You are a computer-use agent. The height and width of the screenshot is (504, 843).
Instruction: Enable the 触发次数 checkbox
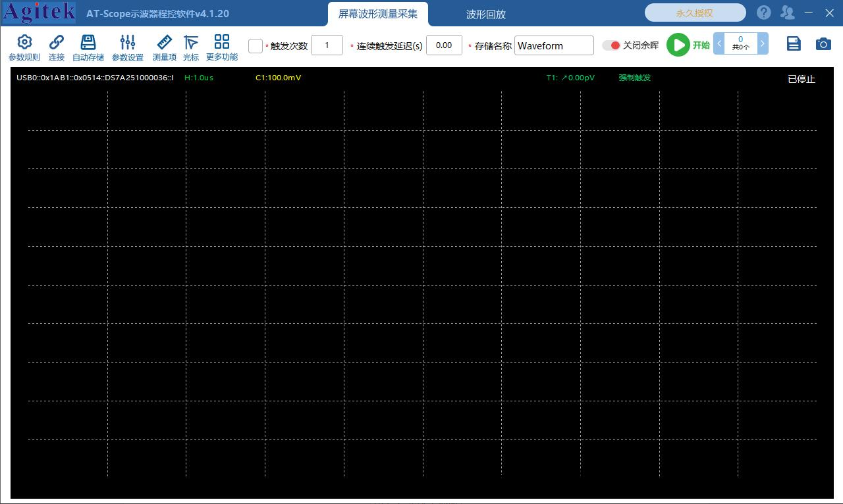(x=256, y=45)
